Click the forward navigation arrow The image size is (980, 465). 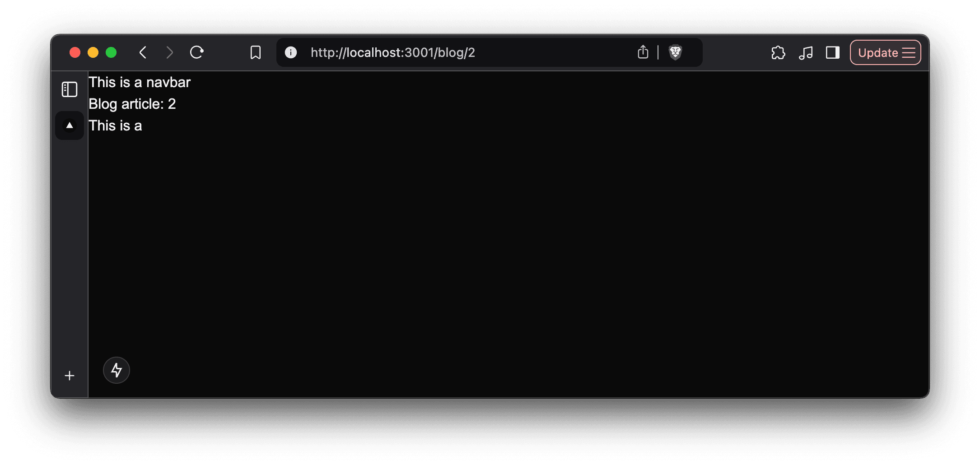(x=169, y=52)
